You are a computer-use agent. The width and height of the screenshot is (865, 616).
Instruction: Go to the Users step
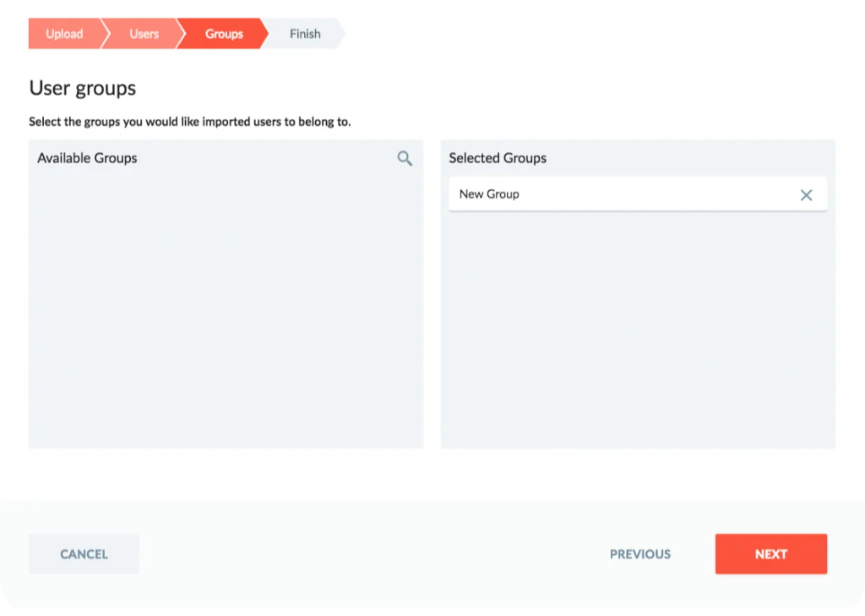[x=144, y=34]
